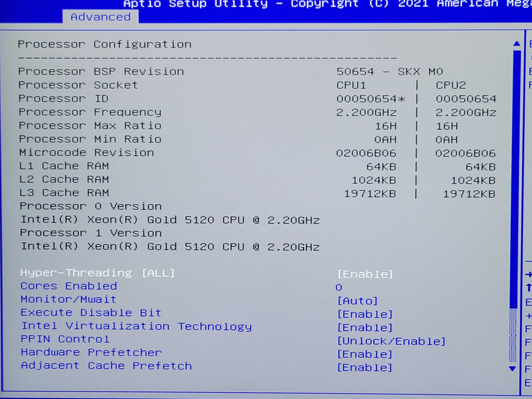Select the Hardware Prefetcher option

tap(91, 352)
